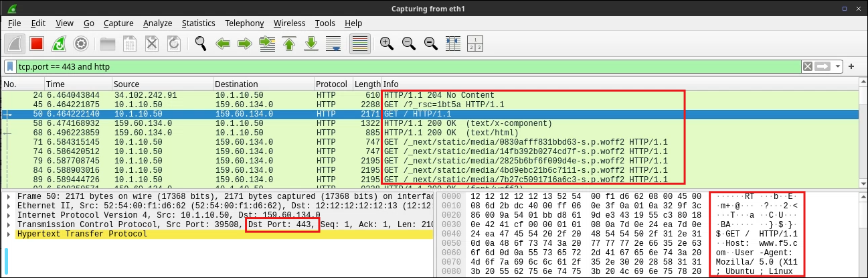Sort by the Protocol column header
The image size is (868, 278).
pyautogui.click(x=333, y=84)
